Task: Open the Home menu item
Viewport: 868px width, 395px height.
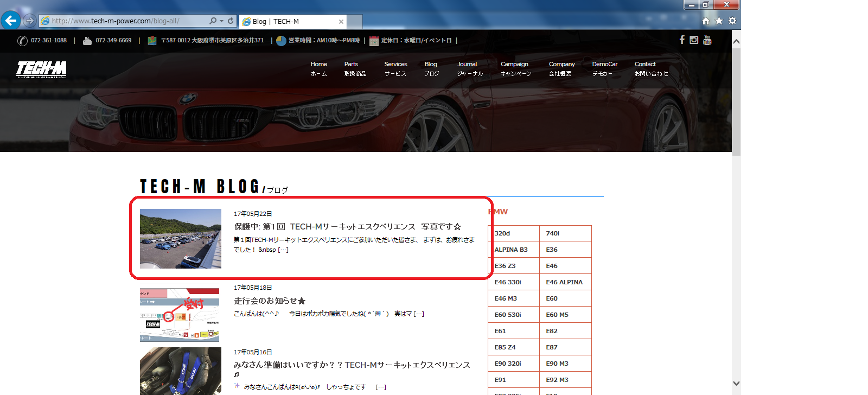Action: coord(319,68)
